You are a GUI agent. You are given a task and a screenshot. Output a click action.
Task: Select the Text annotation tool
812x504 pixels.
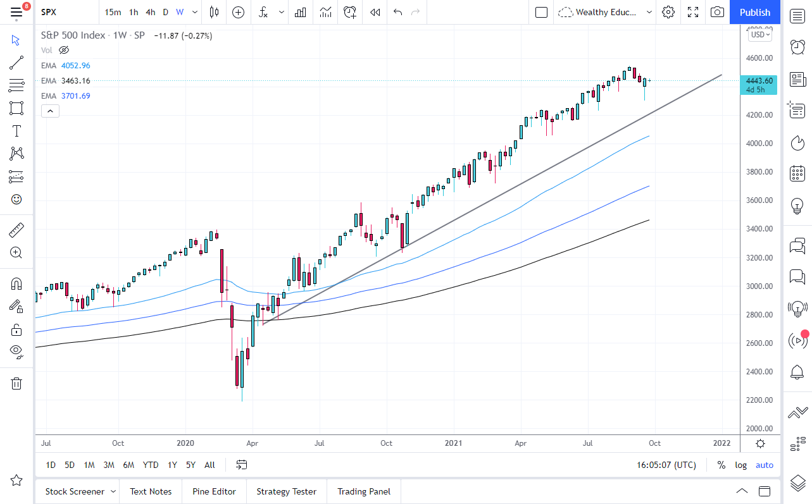click(x=16, y=131)
